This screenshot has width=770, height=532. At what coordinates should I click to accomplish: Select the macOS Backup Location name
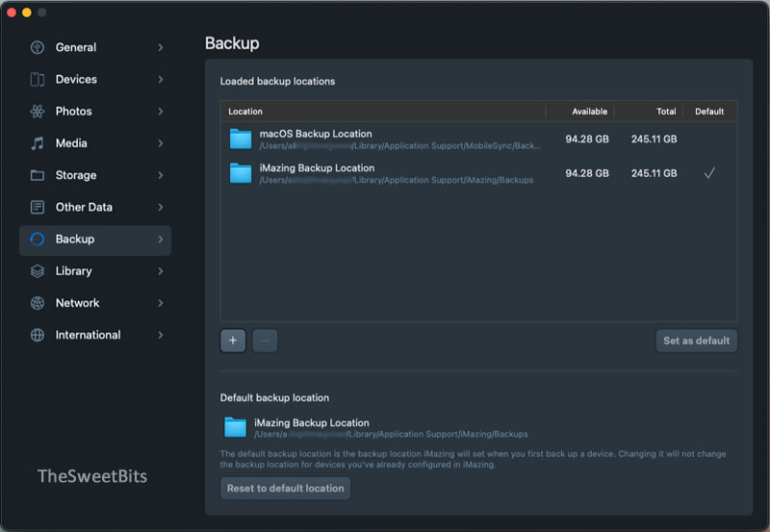tap(316, 134)
